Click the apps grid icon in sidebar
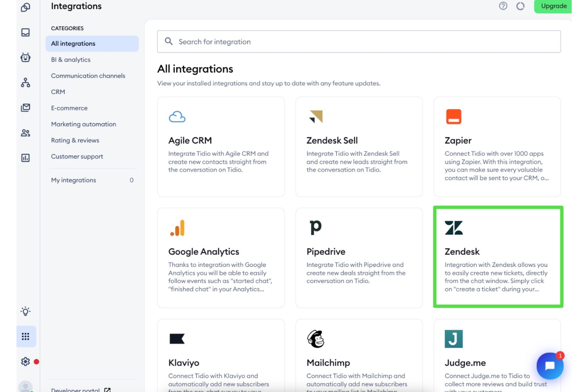This screenshot has height=392, width=588. [x=26, y=336]
